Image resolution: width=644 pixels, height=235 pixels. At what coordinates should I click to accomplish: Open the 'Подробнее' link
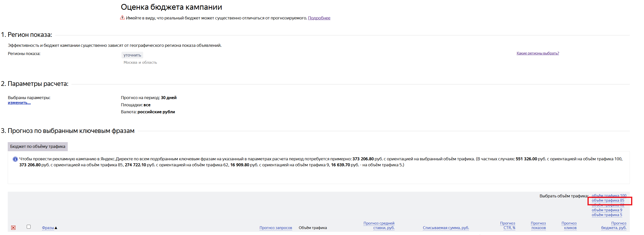click(x=319, y=18)
